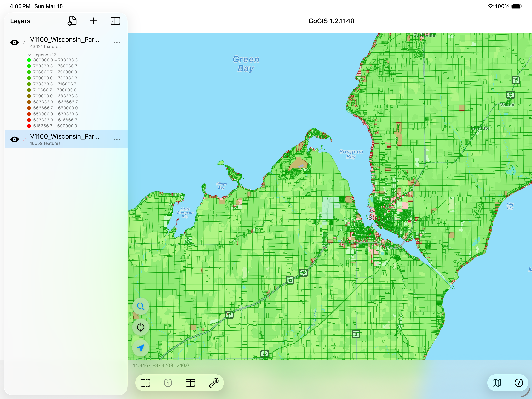This screenshot has height=399, width=532.
Task: Open the attribute table view
Action: point(190,383)
